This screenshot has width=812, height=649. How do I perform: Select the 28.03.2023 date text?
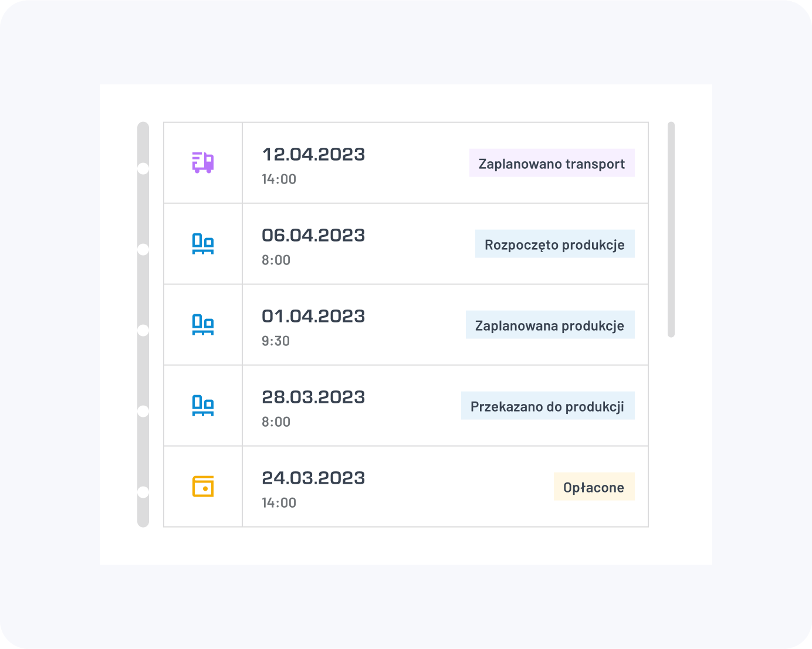313,397
